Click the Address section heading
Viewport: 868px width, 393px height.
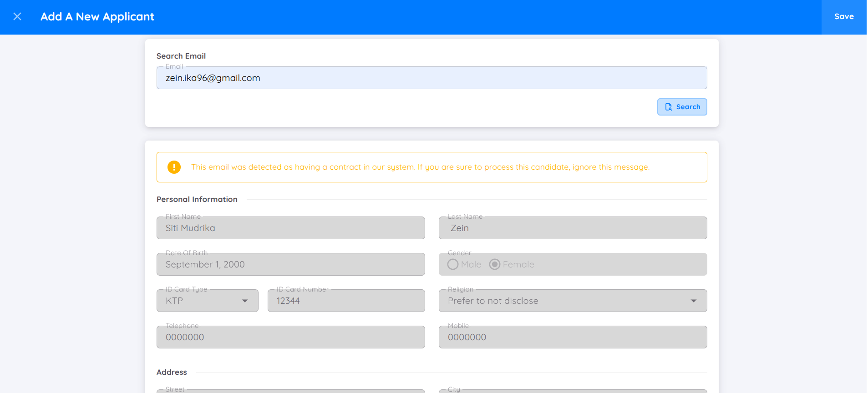[x=172, y=372]
